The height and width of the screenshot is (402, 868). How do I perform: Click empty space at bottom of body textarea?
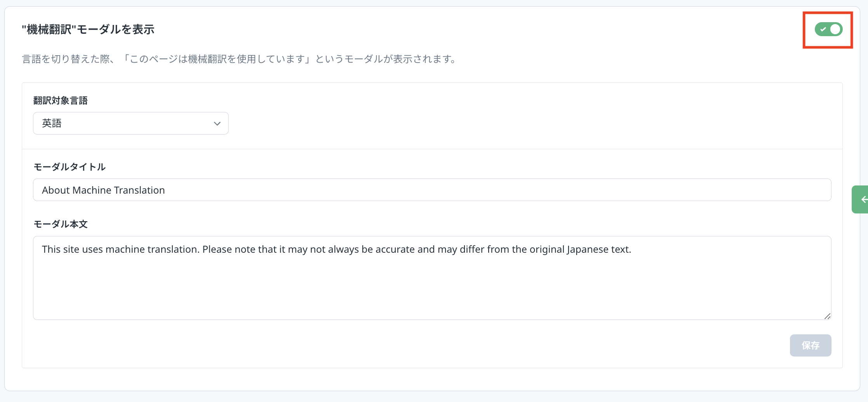coord(431,303)
